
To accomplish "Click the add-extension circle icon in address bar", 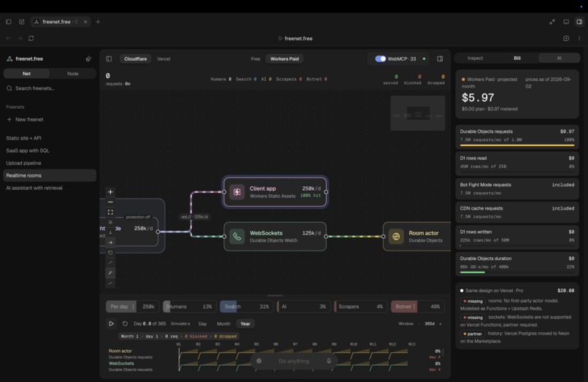I will pos(566,38).
